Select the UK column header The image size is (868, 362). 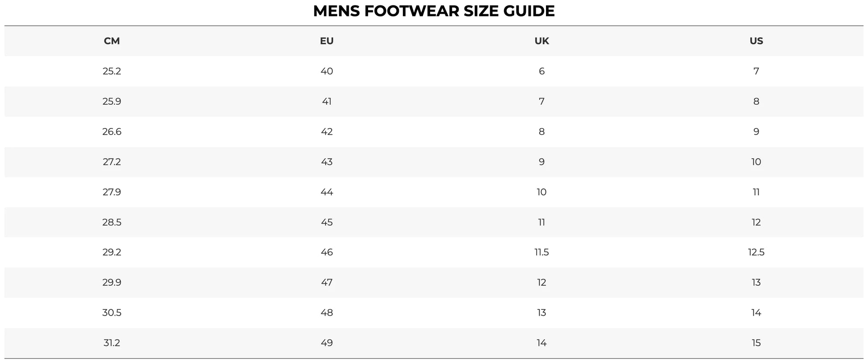[x=541, y=41]
